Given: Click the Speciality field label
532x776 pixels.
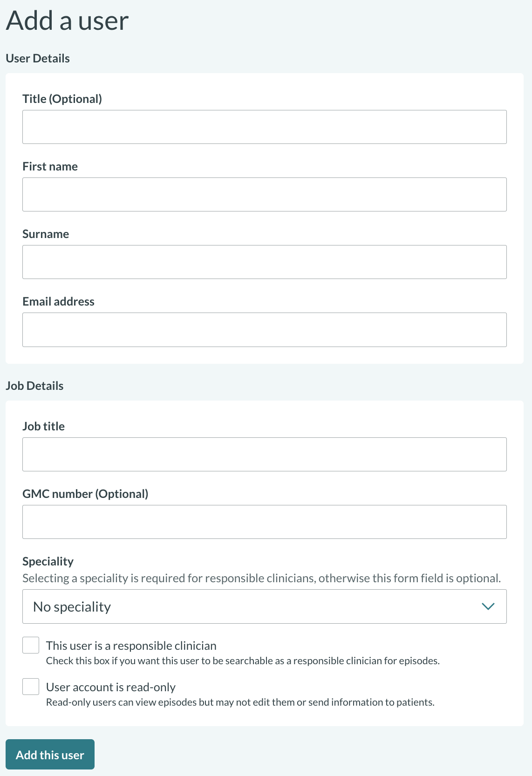Looking at the screenshot, I should click(x=48, y=561).
